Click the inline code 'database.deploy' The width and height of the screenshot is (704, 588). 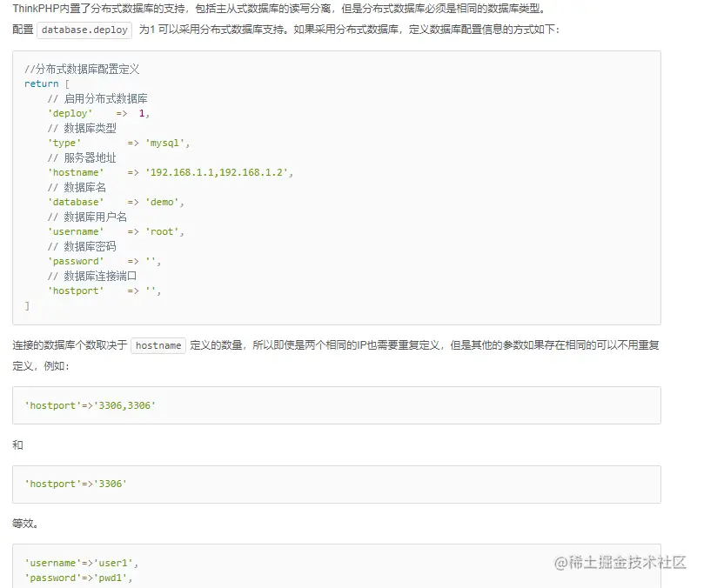[x=84, y=30]
